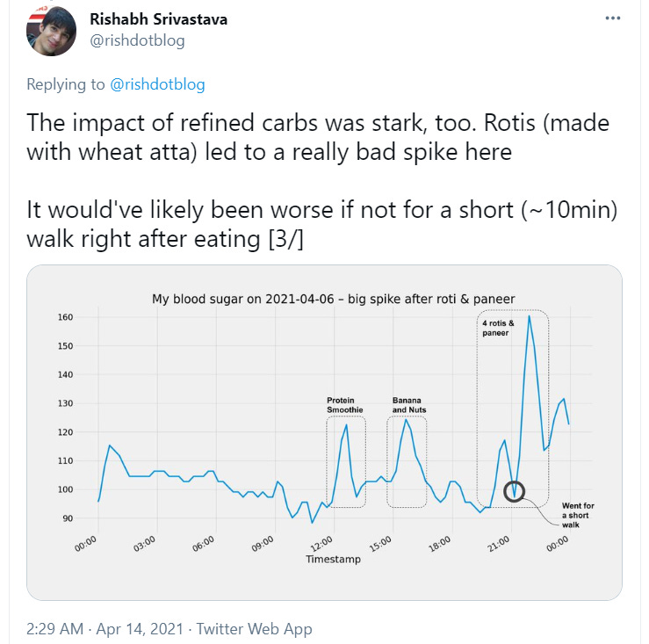Viewport: 649px width, 644px height.
Task: Open the Rishabh Srivastava display name
Action: point(159,19)
